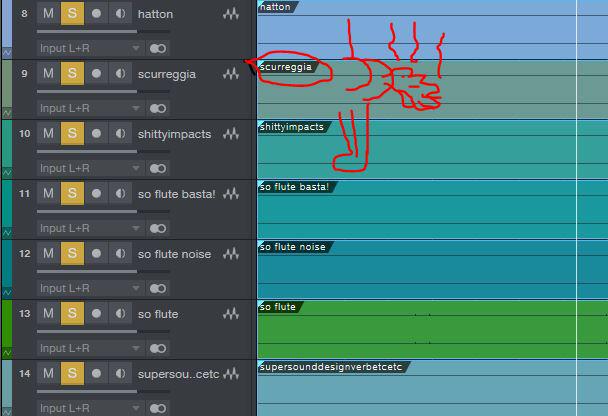The image size is (608, 416).
Task: Select the so flute noise track name
Action: [x=174, y=254]
